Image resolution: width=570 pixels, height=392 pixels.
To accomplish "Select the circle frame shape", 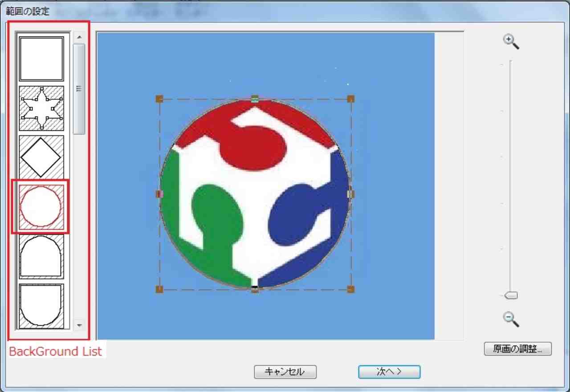I will [41, 207].
